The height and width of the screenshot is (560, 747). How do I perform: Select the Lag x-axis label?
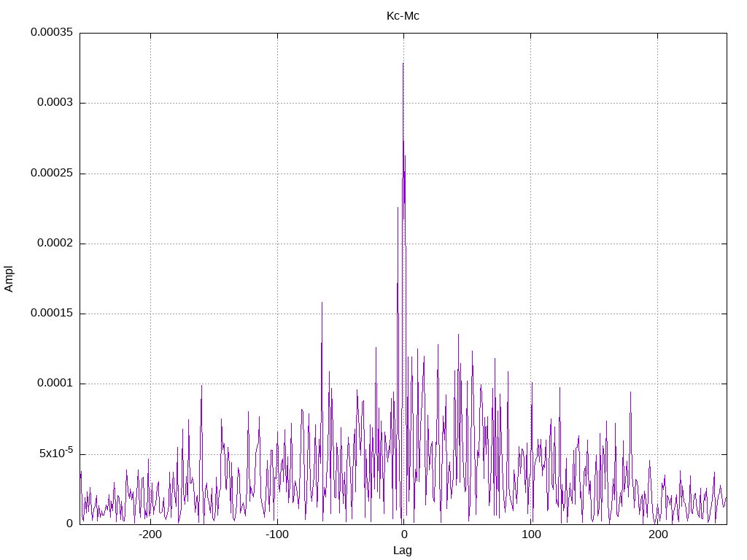[x=403, y=551]
